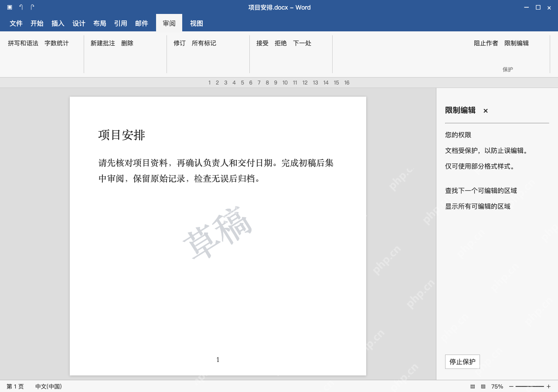Click the 中文(中国) language indicator

tap(48, 387)
